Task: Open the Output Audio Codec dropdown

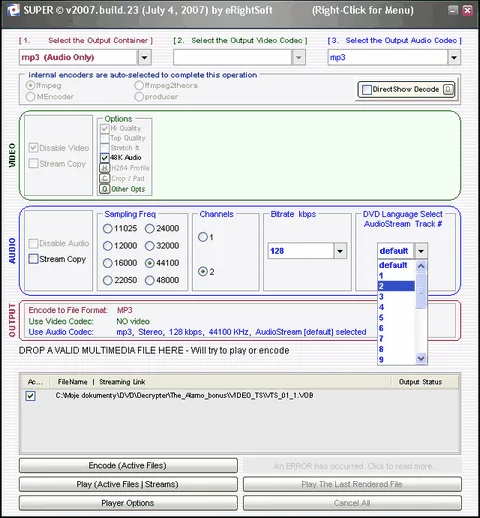Action: pos(454,57)
